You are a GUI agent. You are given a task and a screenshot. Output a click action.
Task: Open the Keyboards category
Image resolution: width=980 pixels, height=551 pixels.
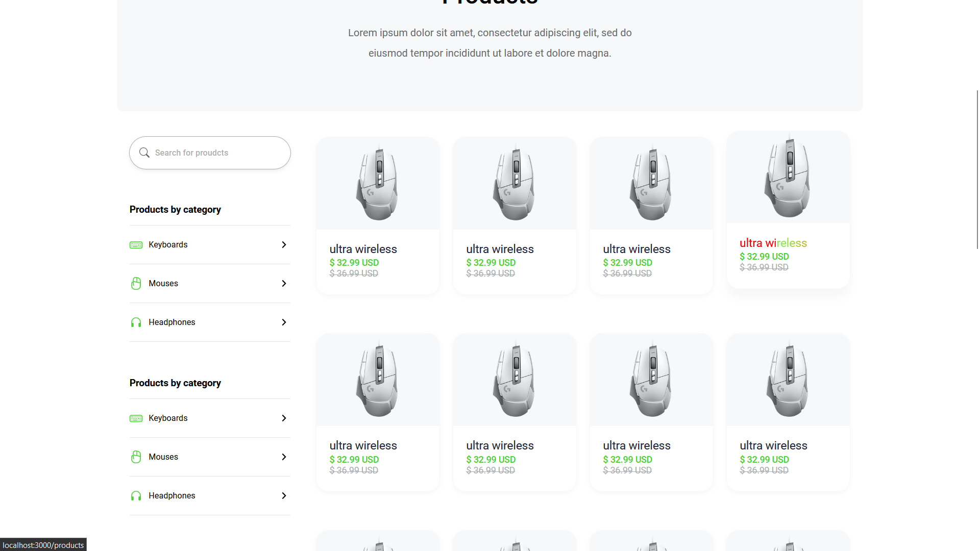pos(168,244)
